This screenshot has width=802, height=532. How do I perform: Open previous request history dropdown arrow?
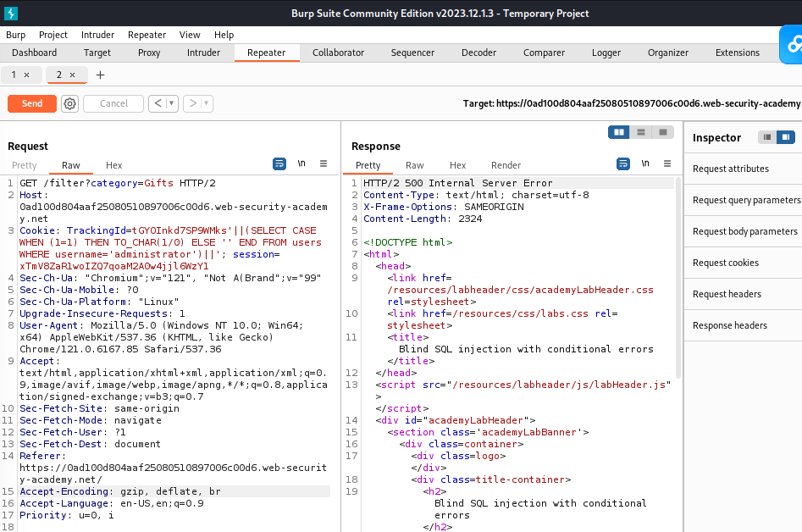pyautogui.click(x=172, y=104)
